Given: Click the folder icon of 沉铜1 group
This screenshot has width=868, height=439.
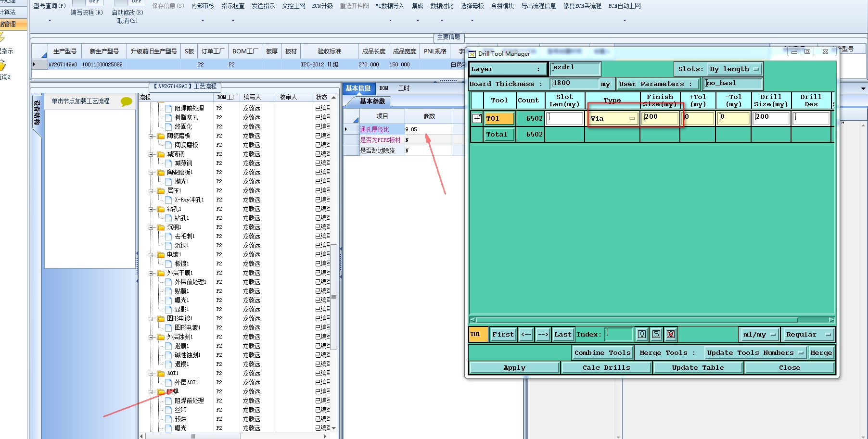Looking at the screenshot, I should pos(161,227).
